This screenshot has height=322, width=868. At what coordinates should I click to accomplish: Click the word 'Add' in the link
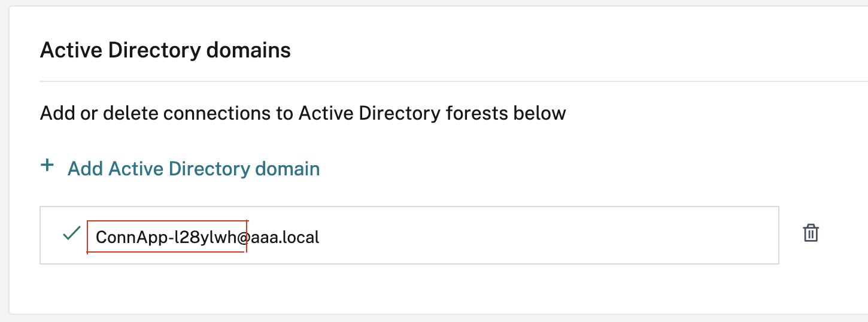tap(86, 169)
